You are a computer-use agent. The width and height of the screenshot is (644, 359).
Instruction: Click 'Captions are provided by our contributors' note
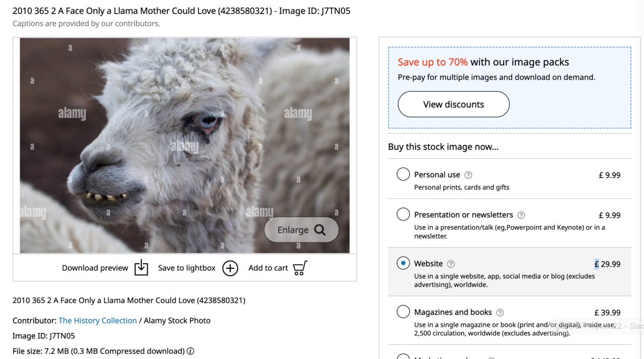coord(86,23)
